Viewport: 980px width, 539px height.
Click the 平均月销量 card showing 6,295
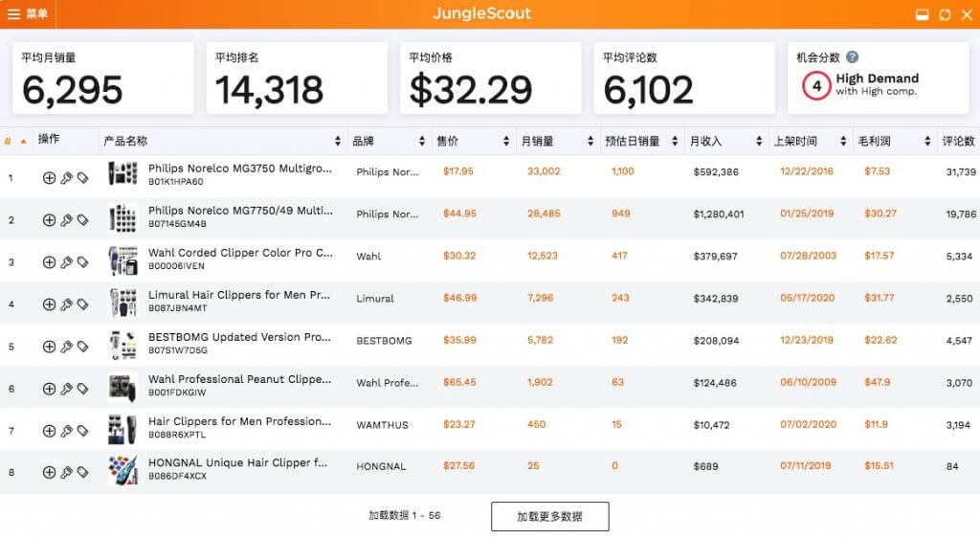point(103,79)
